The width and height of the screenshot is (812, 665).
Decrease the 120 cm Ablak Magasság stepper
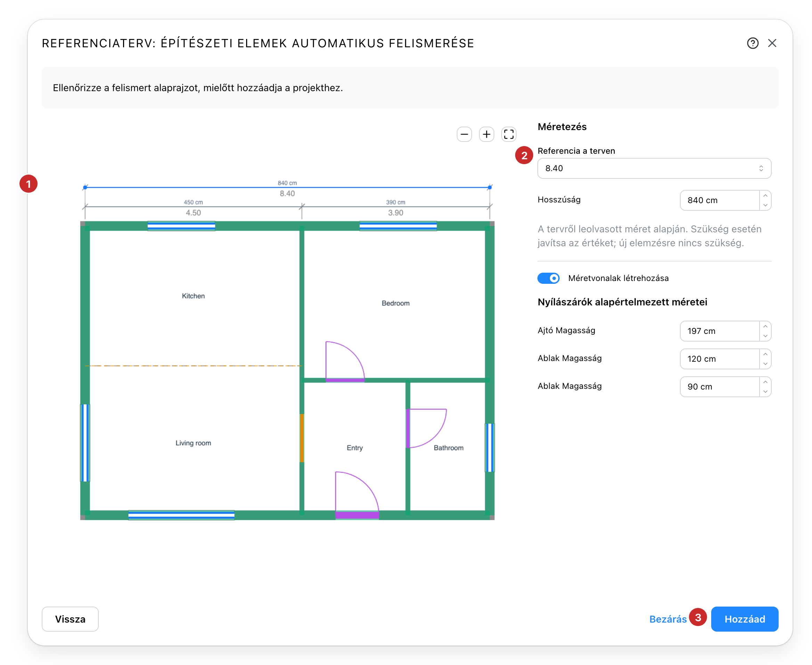click(x=765, y=364)
